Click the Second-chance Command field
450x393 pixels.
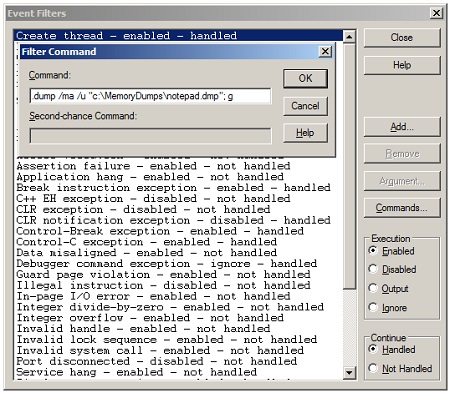point(150,136)
